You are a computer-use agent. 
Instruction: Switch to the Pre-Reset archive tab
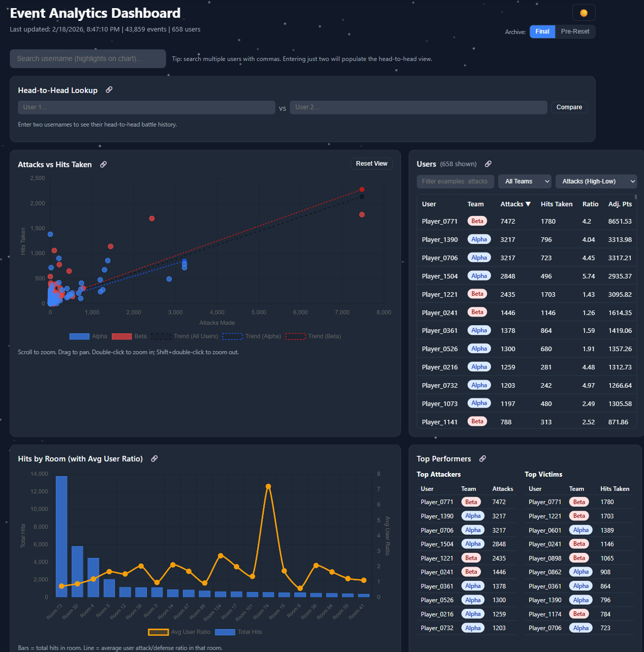point(574,31)
